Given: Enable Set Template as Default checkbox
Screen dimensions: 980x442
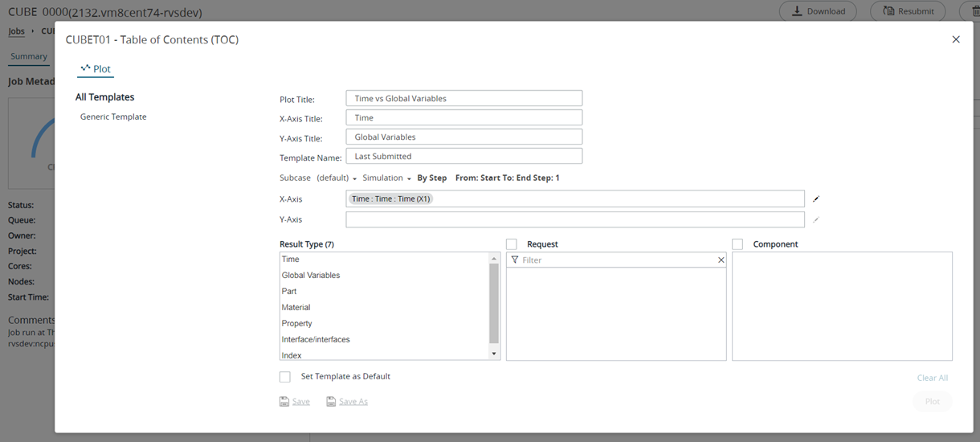Looking at the screenshot, I should [285, 377].
